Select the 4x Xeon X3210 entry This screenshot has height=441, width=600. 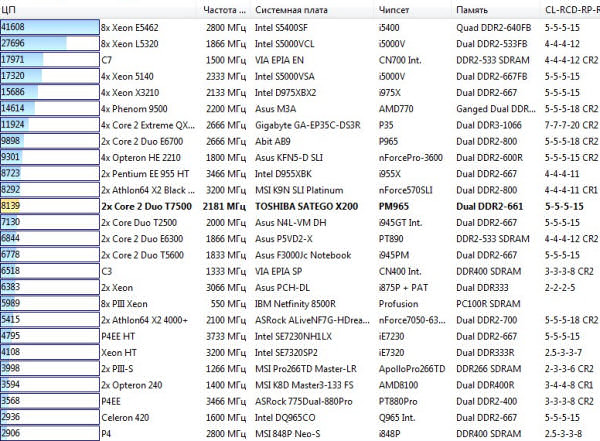130,93
